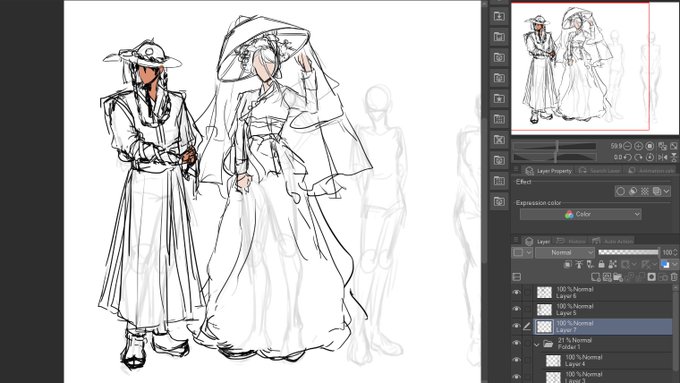Create a new raster layer

pos(596,277)
